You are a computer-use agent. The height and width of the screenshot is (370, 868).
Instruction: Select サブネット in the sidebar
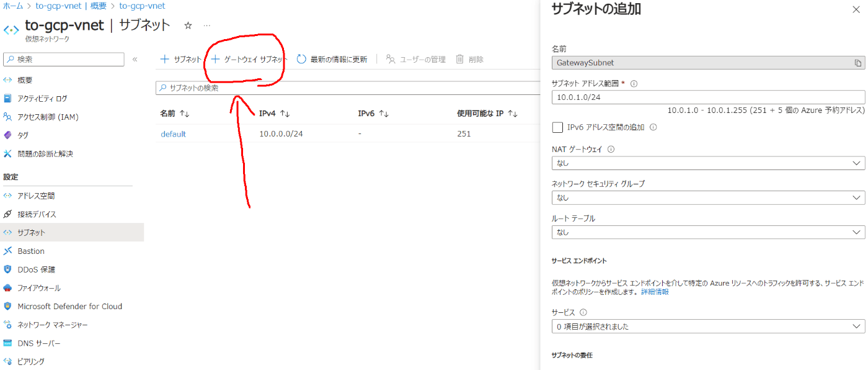72,232
